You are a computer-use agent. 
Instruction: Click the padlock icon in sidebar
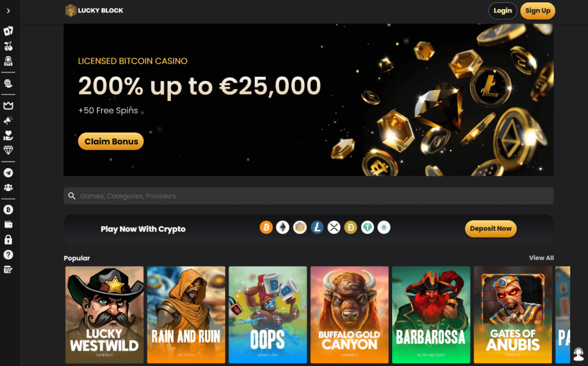(x=8, y=240)
